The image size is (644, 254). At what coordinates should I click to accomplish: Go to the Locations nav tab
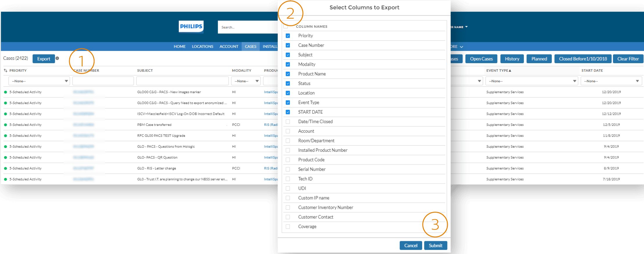coord(202,47)
